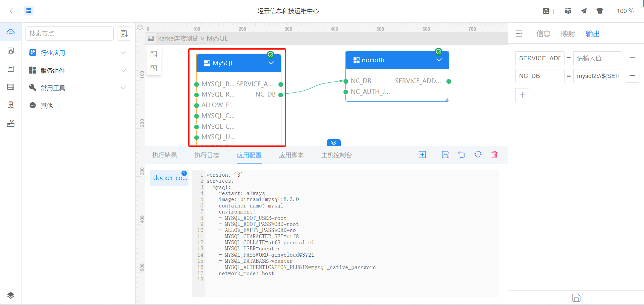Screen dimensions: 644x305
Task: Click the dashboard icon in top-right header
Action: 546,11
